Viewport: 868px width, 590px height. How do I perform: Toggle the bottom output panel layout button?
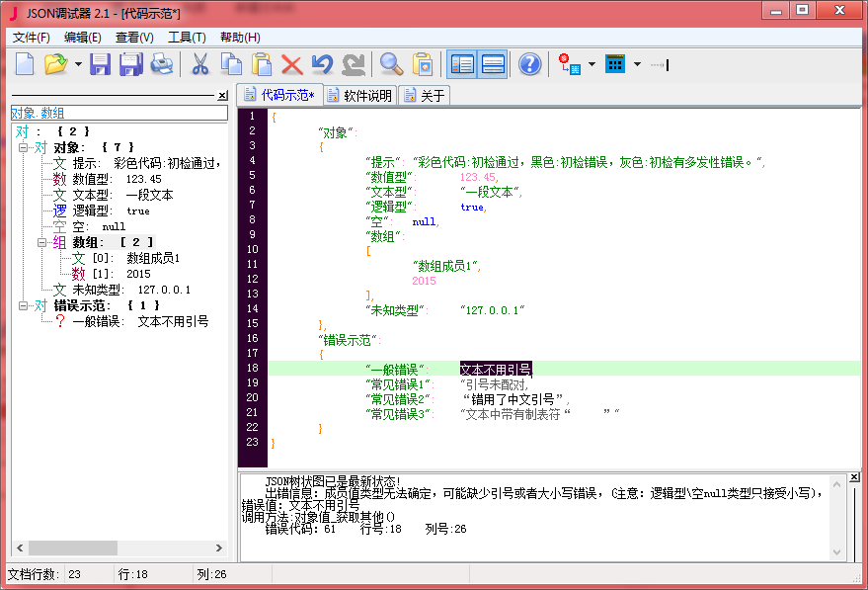[493, 64]
